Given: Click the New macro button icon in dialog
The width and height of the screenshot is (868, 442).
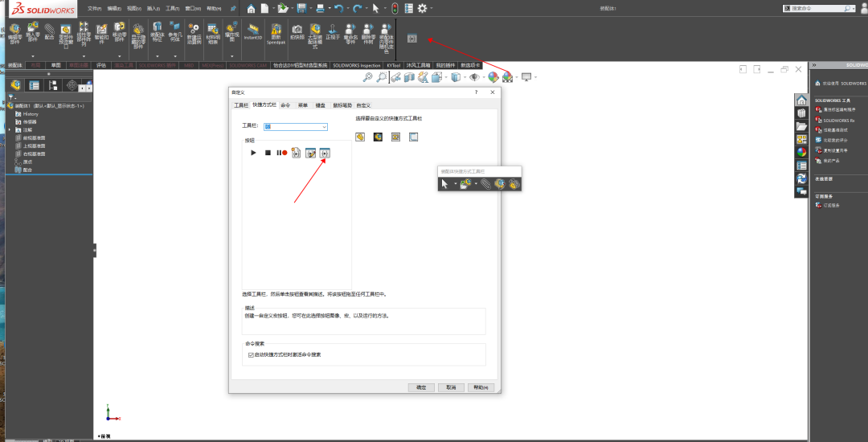Looking at the screenshot, I should point(325,153).
